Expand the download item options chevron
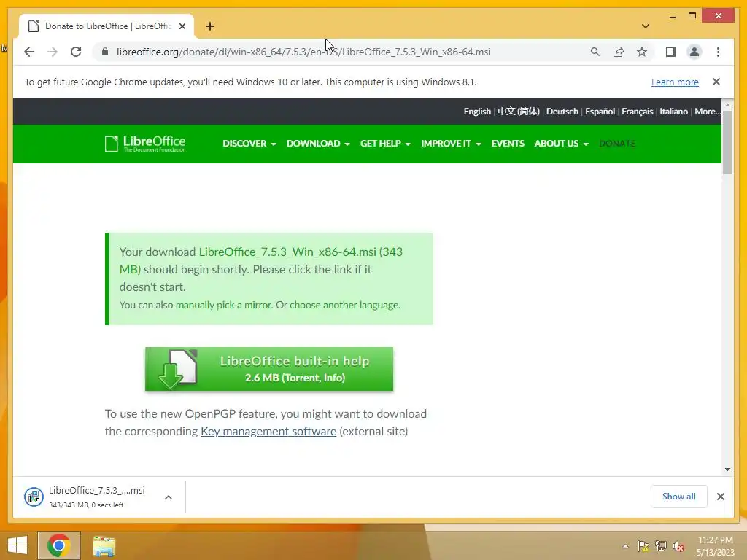The height and width of the screenshot is (560, 747). (x=169, y=497)
